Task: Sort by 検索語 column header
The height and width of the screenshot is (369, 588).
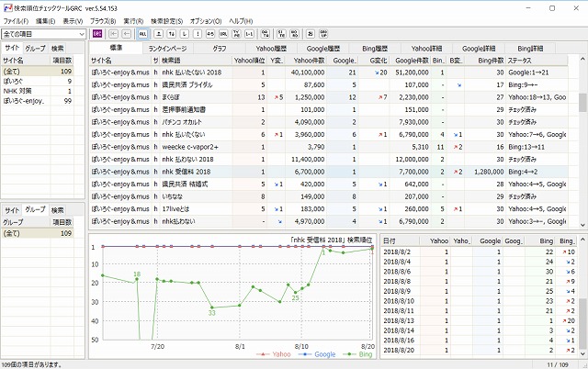Action: (x=196, y=61)
